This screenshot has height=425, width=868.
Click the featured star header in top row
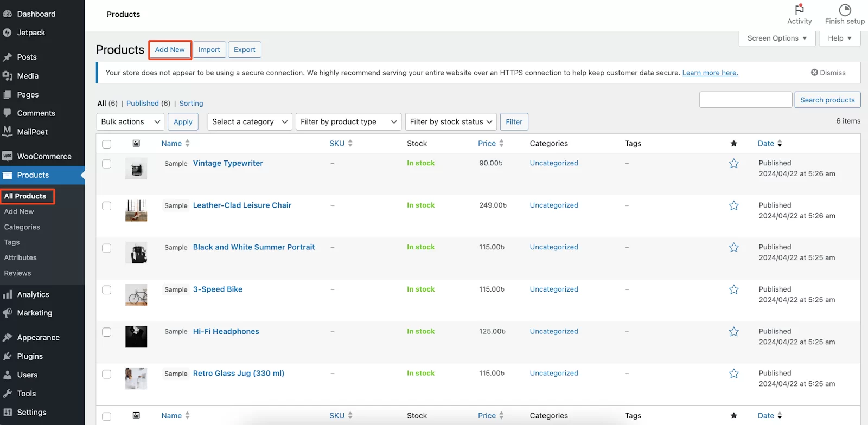click(734, 144)
